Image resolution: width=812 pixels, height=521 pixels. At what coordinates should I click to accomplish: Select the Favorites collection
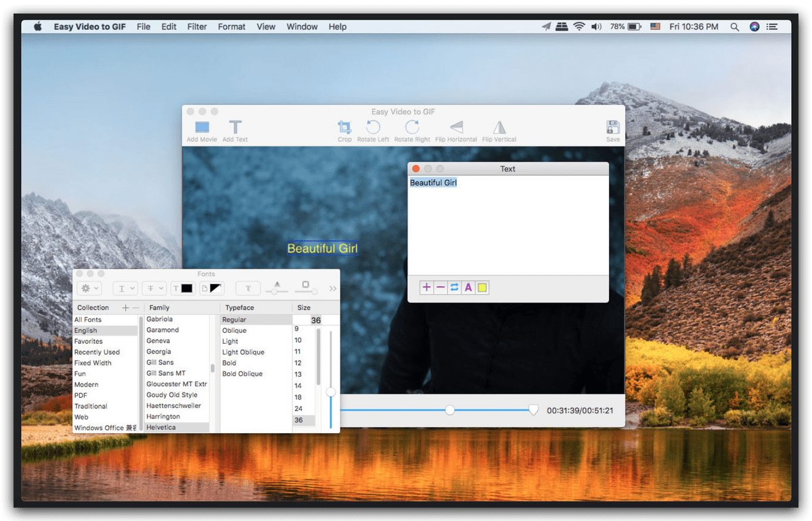tap(106, 341)
